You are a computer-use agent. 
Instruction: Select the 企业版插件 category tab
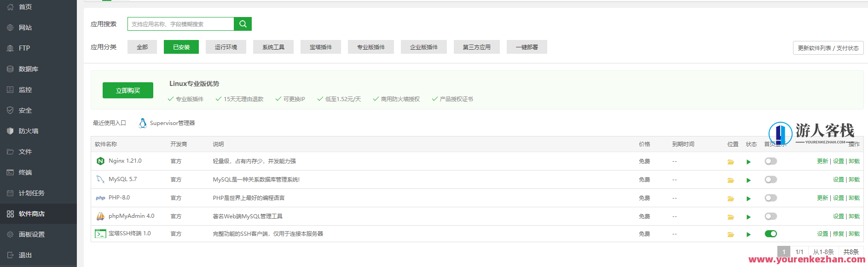(x=424, y=47)
